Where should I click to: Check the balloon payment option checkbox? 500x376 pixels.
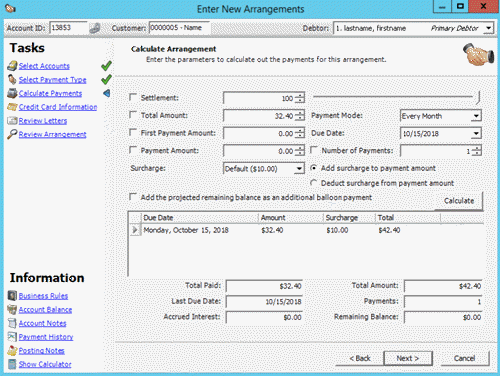pyautogui.click(x=133, y=197)
